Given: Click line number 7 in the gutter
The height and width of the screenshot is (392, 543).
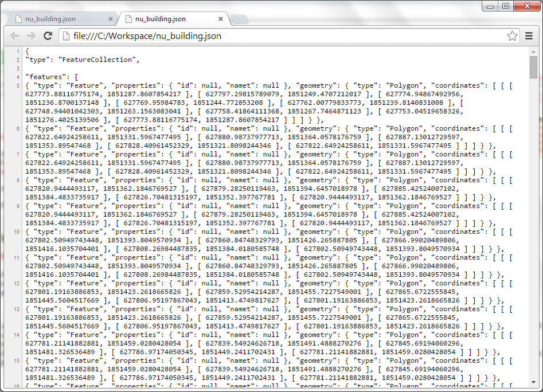Looking at the screenshot, I should click(x=18, y=154).
